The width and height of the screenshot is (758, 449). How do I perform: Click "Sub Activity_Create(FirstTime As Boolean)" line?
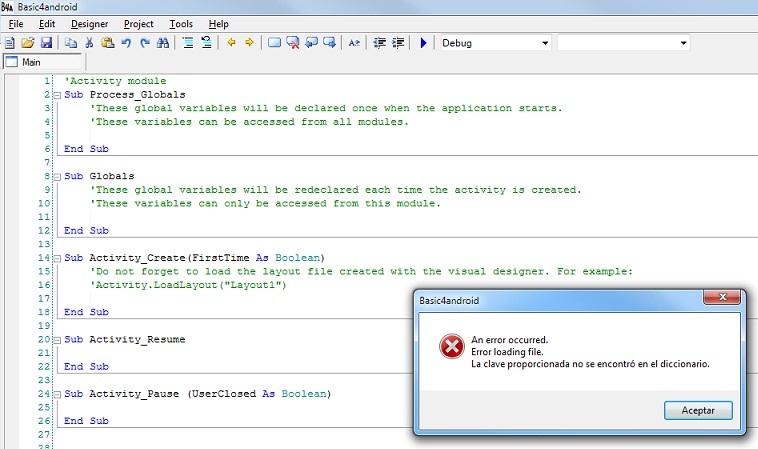[194, 258]
